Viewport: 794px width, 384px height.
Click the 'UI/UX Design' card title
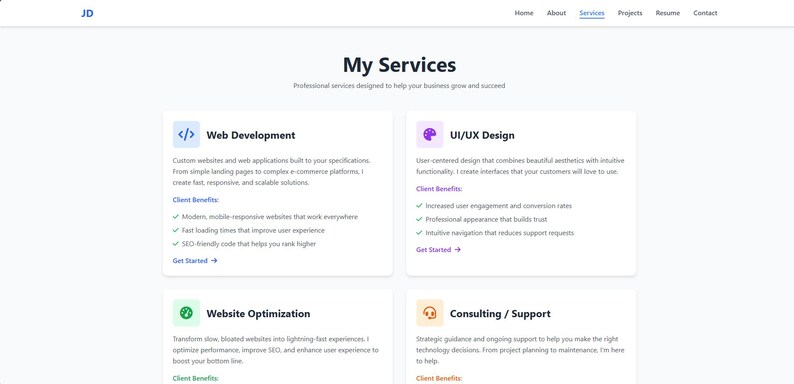(x=482, y=135)
